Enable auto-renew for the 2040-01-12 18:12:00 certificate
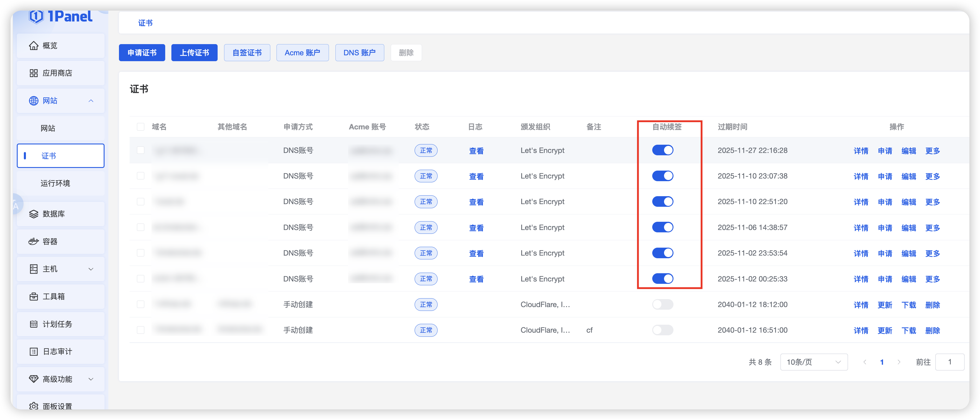 click(x=662, y=304)
